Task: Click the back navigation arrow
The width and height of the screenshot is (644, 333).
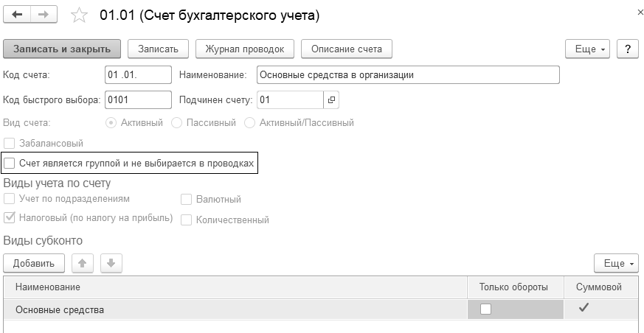Action: (x=18, y=15)
